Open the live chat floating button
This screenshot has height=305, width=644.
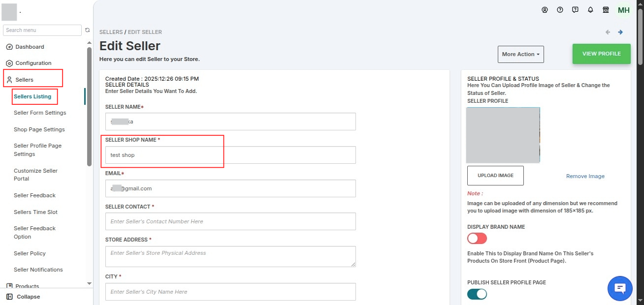coord(620,289)
